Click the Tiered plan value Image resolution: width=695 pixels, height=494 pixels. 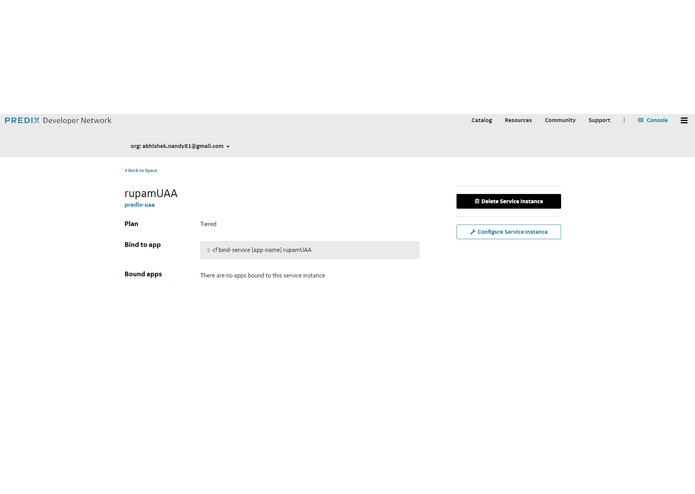pyautogui.click(x=208, y=224)
